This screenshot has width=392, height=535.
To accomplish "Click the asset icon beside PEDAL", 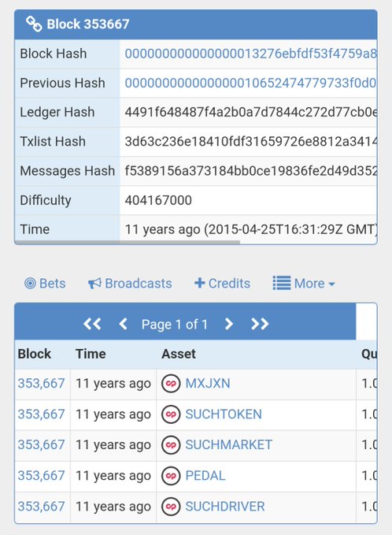I will point(171,476).
